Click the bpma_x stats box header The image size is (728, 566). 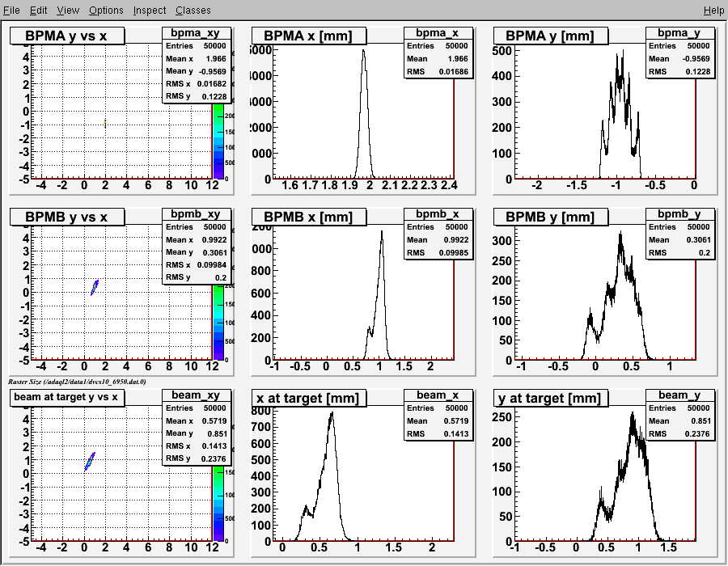click(x=438, y=33)
